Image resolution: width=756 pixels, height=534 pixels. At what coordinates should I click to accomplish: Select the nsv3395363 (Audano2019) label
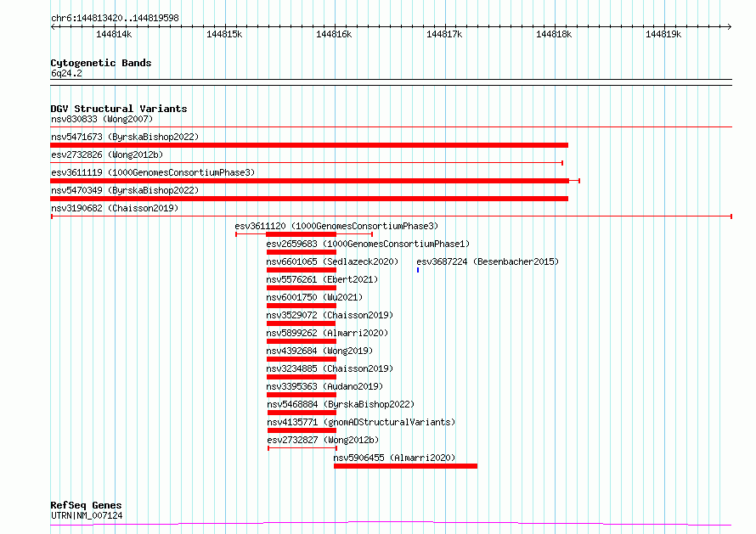[324, 386]
